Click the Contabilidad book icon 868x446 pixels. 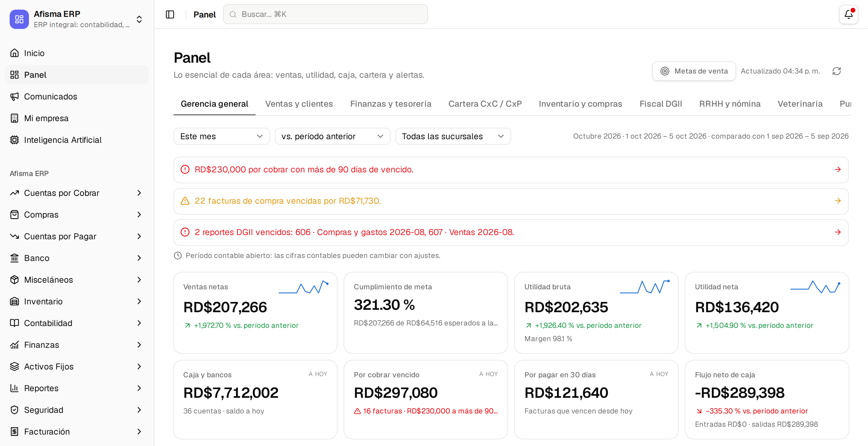pos(14,323)
